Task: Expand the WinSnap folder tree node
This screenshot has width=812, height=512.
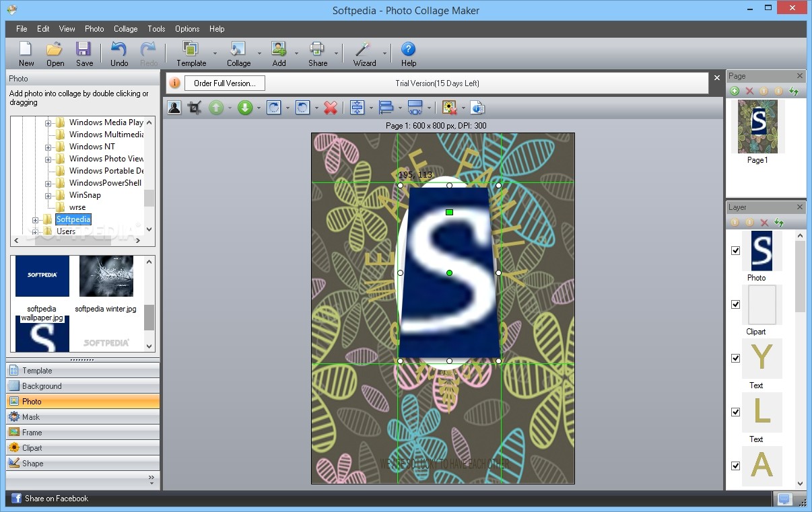Action: click(48, 196)
